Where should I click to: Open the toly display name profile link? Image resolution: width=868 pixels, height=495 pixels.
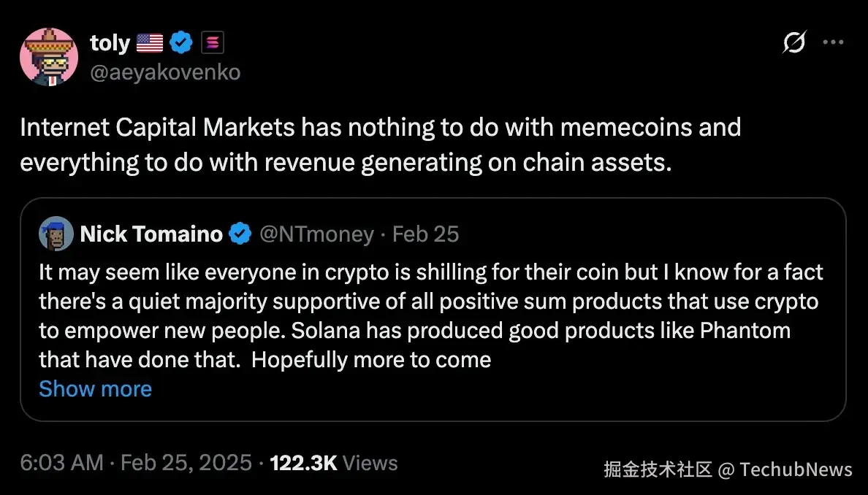coord(110,44)
